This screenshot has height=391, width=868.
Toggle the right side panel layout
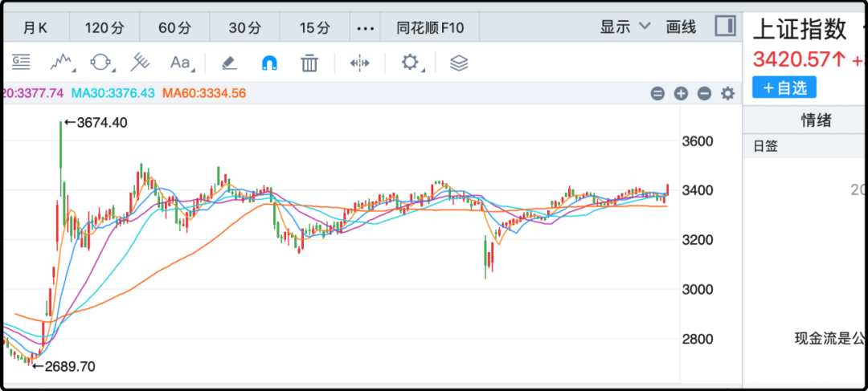pos(725,26)
